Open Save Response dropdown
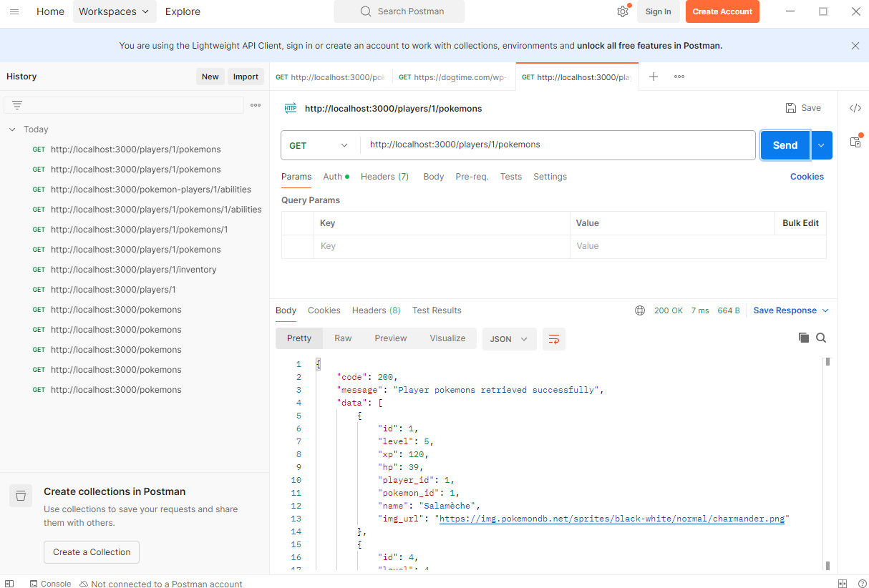Viewport: 869px width, 588px height. 825,310
